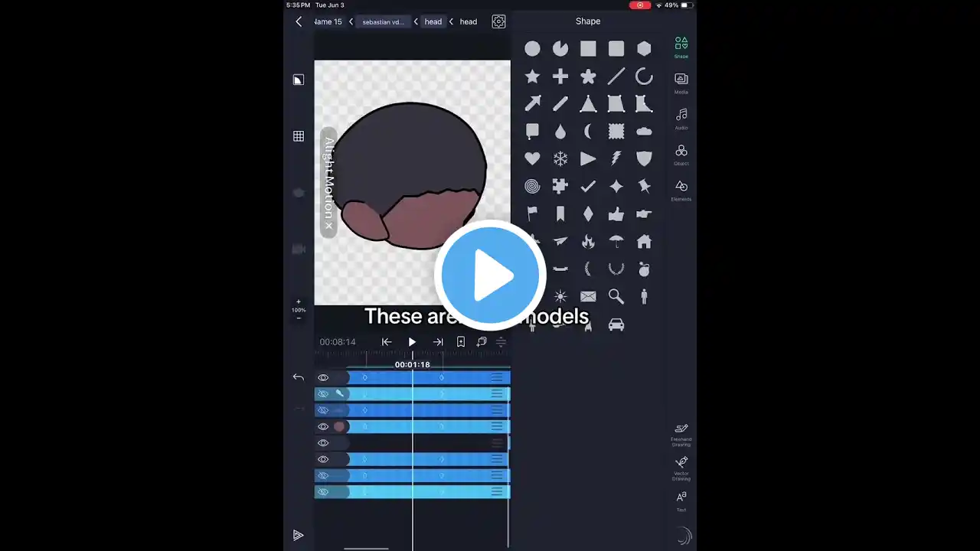The width and height of the screenshot is (980, 551).
Task: Select the hexagon shape
Action: click(x=644, y=49)
